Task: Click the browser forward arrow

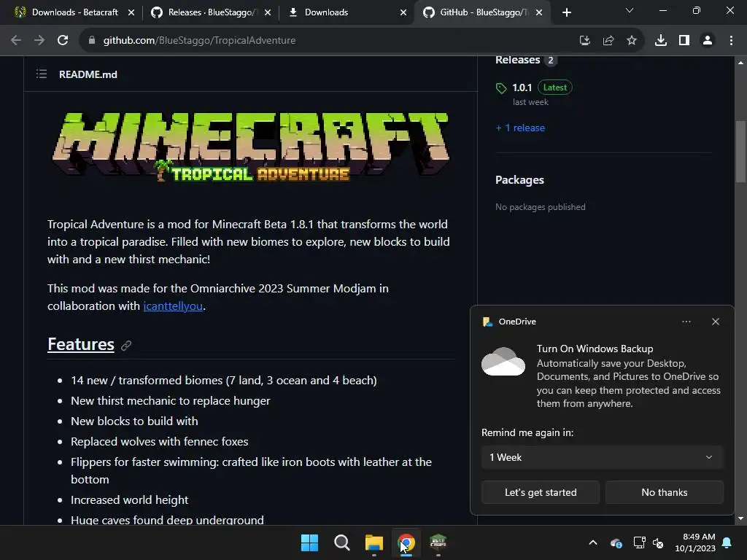Action: tap(39, 41)
